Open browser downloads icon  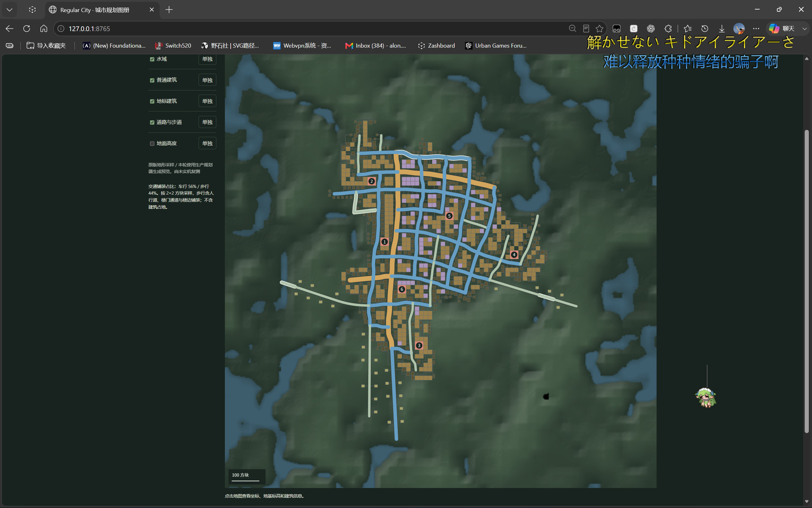722,28
